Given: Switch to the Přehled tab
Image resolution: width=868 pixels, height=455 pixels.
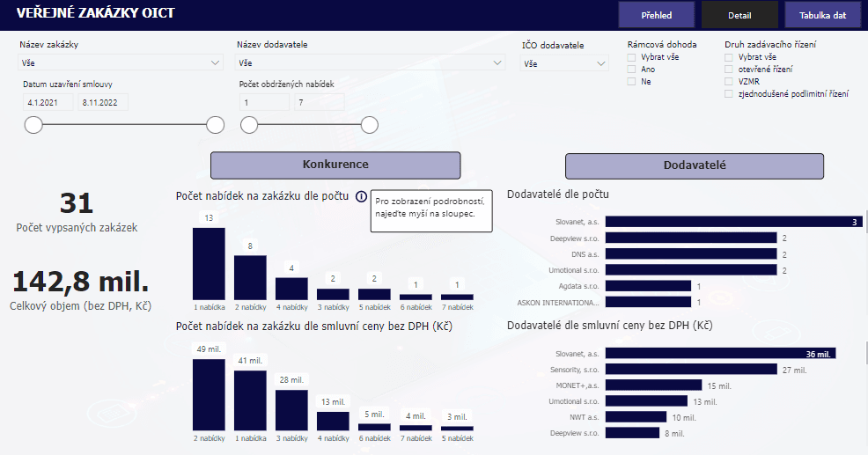Looking at the screenshot, I should click(x=656, y=15).
